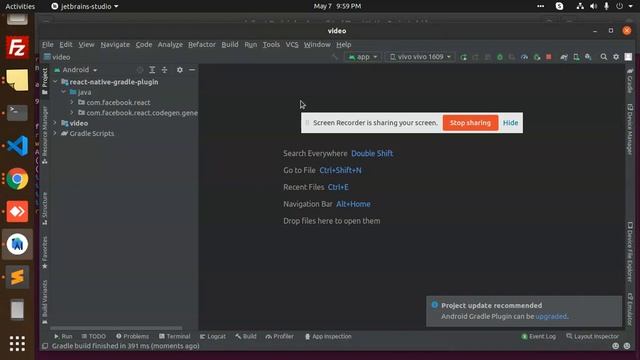Open the SDK Manager toolbar icon
The height and width of the screenshot is (360, 640).
click(x=588, y=57)
